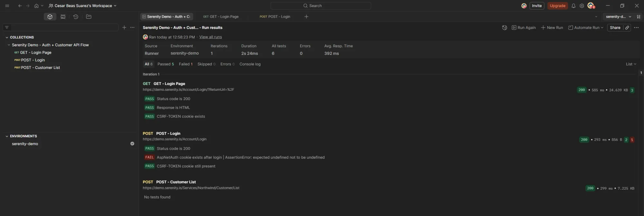Click POST - Login result heading
The height and width of the screenshot is (216, 644).
point(168,134)
